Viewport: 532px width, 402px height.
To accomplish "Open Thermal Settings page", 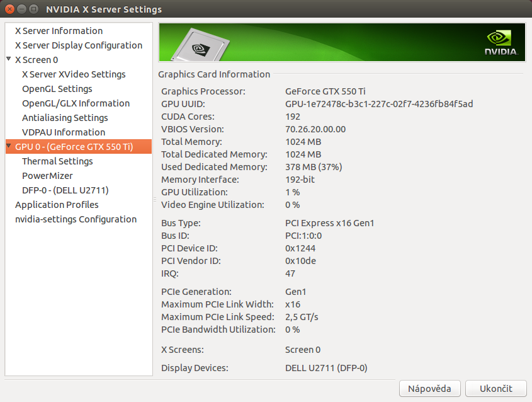I will click(x=57, y=161).
